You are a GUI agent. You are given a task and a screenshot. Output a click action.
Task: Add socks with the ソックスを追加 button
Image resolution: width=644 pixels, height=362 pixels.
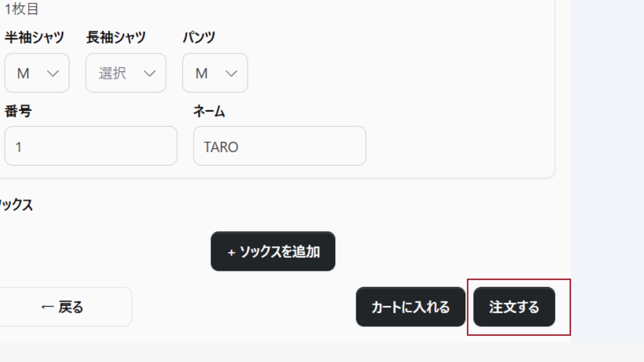pos(273,251)
